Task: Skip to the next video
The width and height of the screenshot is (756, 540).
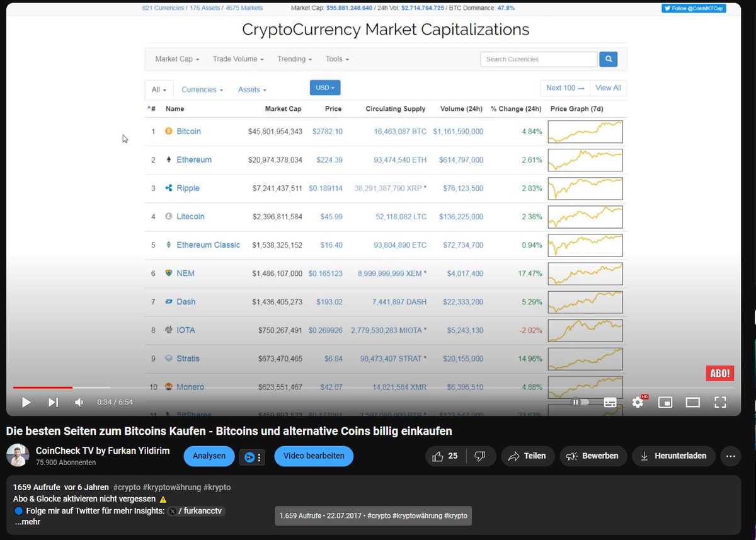Action: click(53, 402)
